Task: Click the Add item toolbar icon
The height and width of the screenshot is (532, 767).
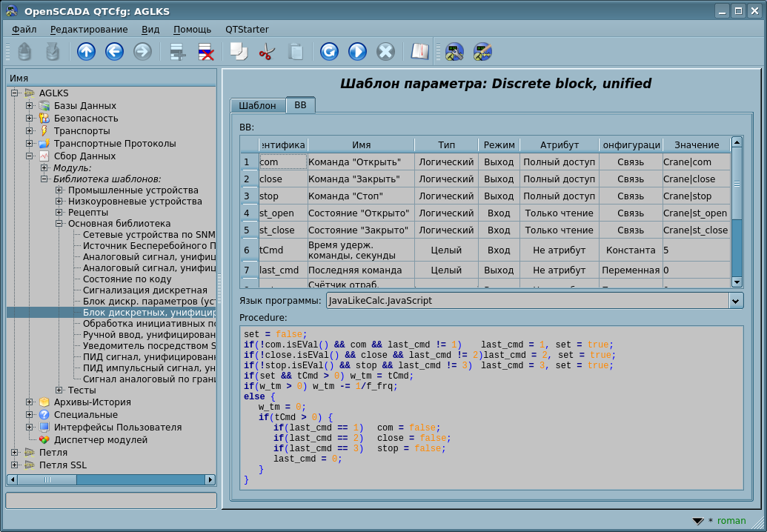Action: pyautogui.click(x=177, y=52)
